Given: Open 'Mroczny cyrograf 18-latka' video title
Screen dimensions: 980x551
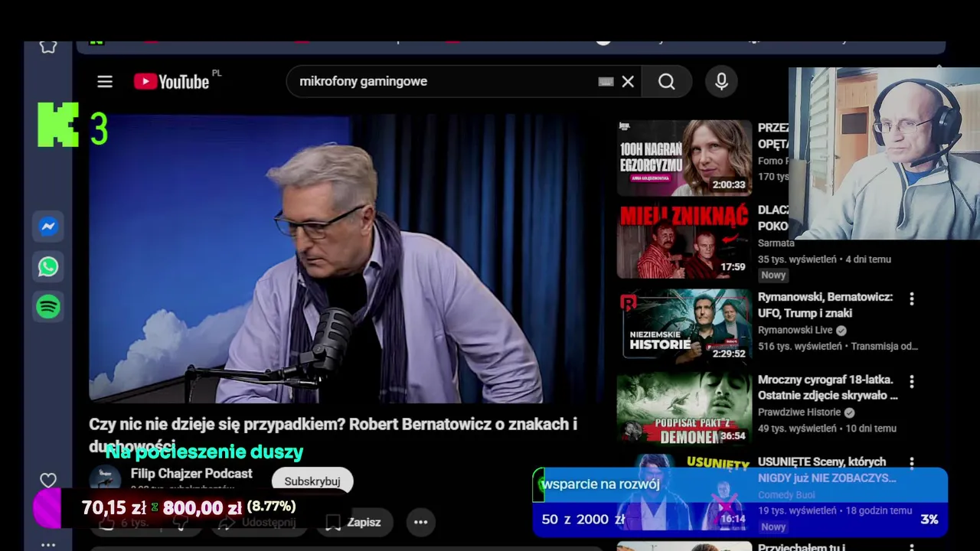Looking at the screenshot, I should pos(828,387).
